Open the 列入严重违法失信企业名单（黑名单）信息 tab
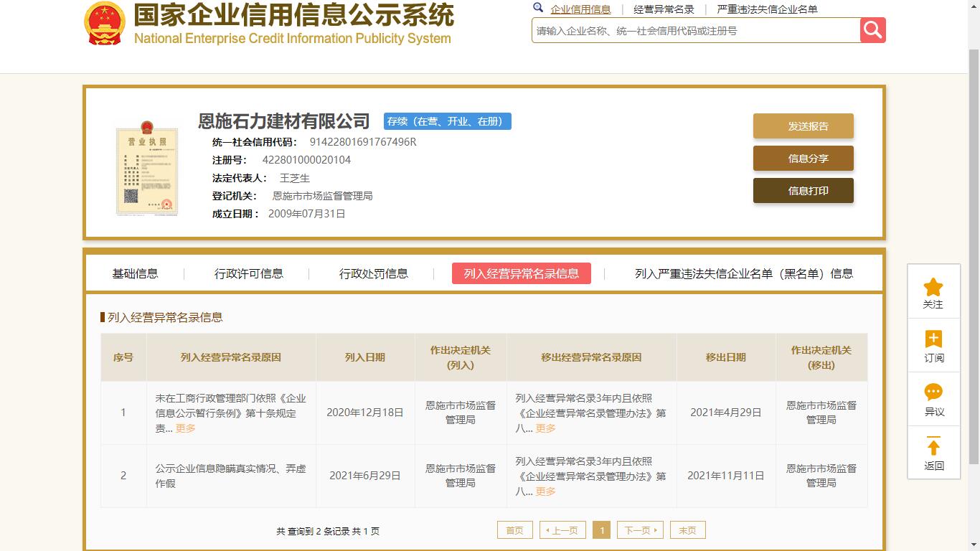 point(744,273)
